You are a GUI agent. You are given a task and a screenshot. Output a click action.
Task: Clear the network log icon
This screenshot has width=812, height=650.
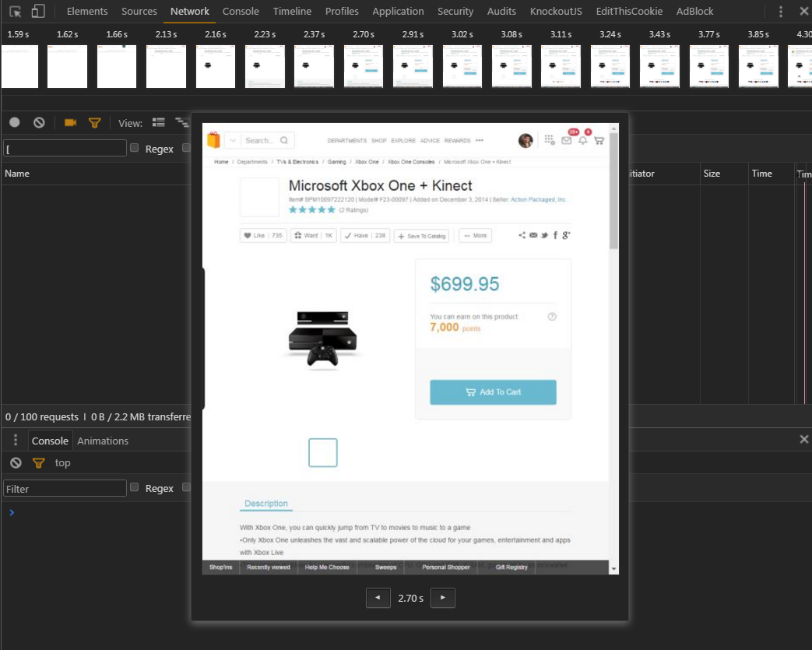pyautogui.click(x=40, y=123)
